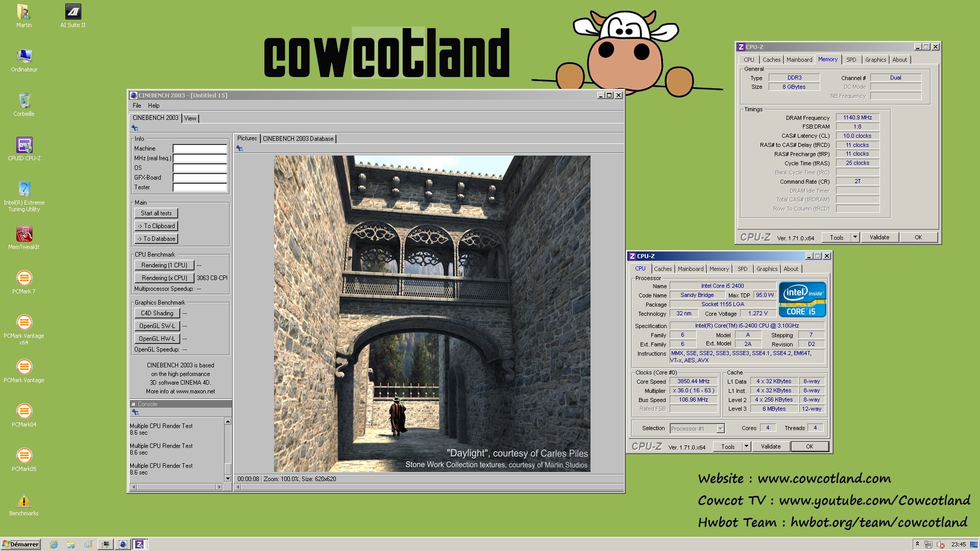The image size is (980, 551).
Task: Open the Processor #1 selection dropdown
Action: click(720, 429)
